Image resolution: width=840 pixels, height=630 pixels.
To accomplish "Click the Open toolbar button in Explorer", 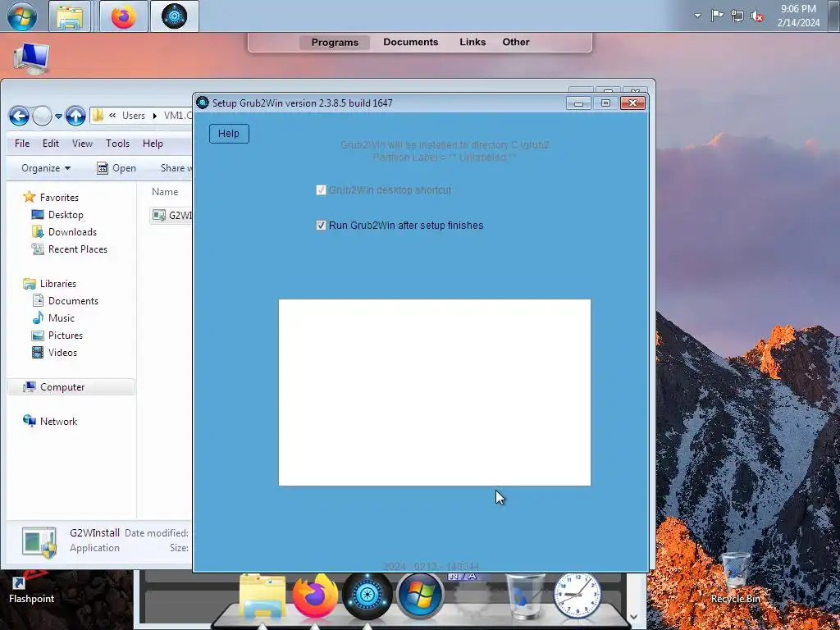I will pyautogui.click(x=116, y=168).
